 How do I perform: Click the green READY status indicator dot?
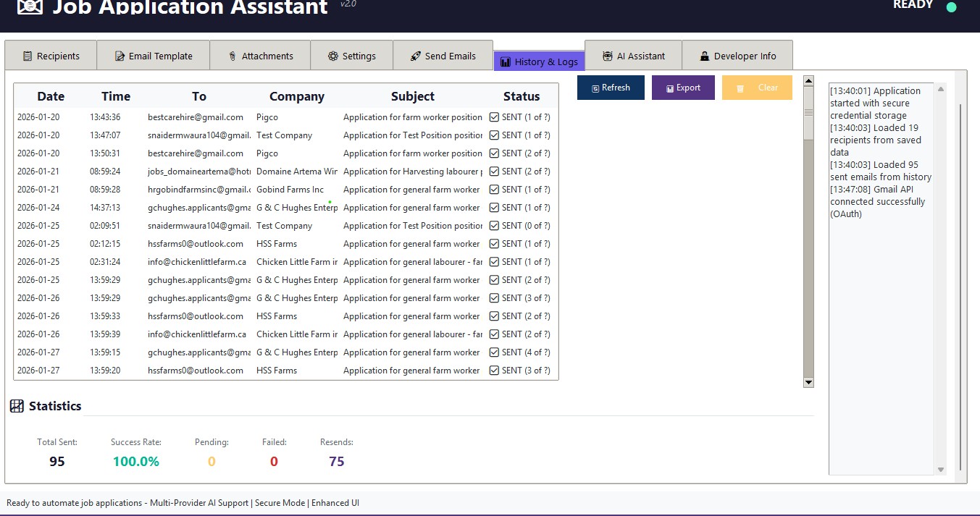pos(951,7)
